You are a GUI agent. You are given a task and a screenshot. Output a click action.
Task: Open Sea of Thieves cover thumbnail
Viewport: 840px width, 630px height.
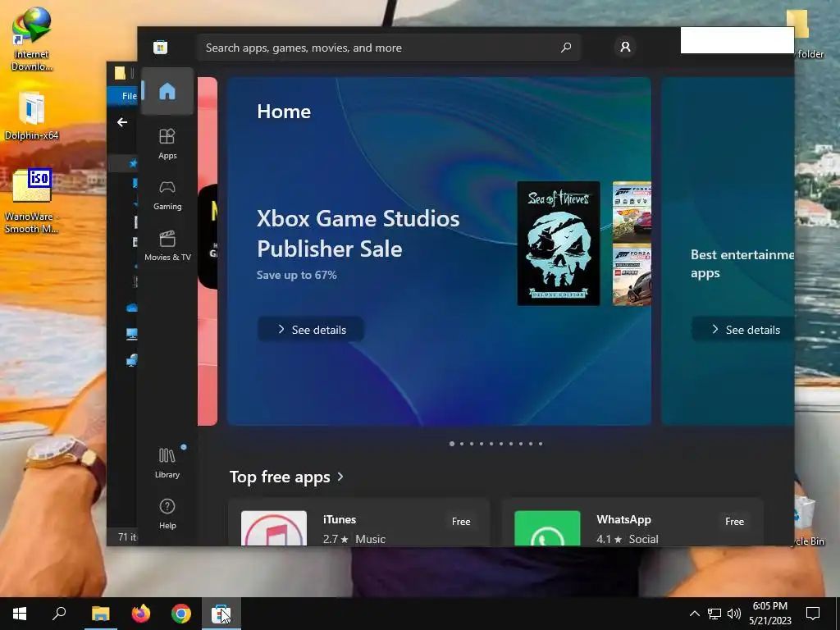point(558,244)
